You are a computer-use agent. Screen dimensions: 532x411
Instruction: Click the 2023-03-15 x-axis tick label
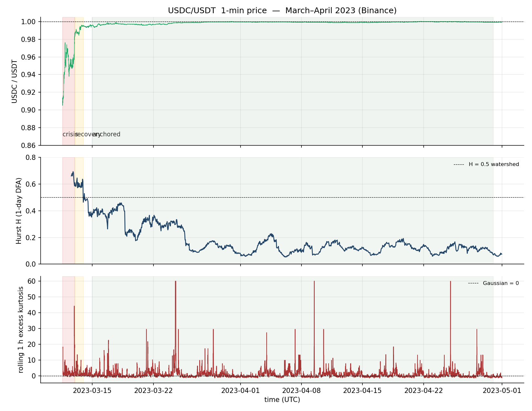click(92, 391)
